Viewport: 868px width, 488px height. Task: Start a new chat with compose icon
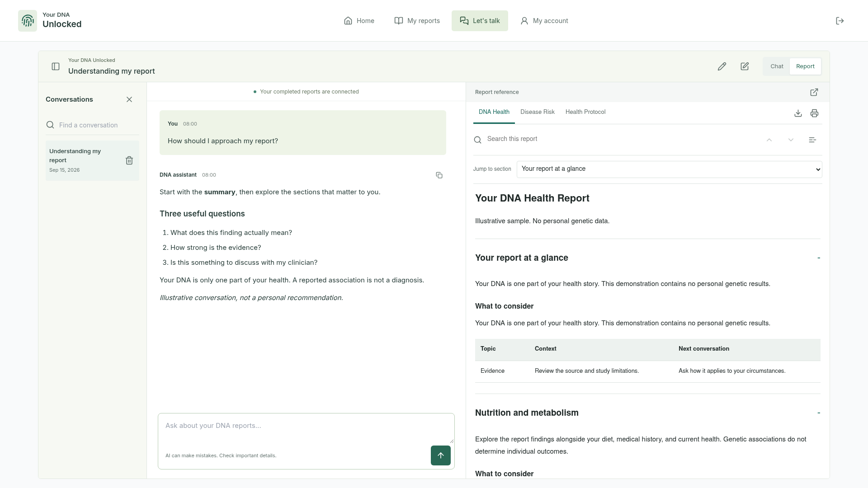coord(745,66)
